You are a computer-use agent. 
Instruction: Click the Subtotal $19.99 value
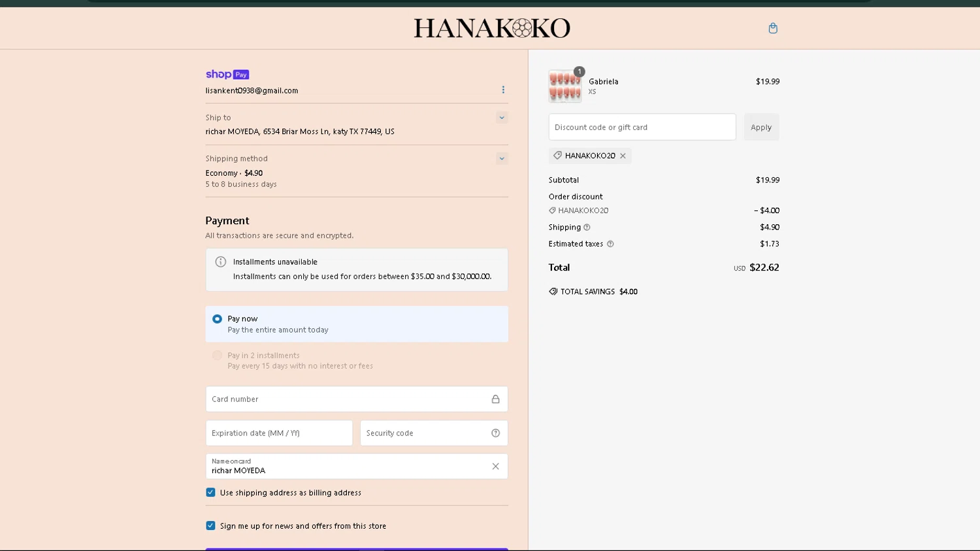tap(768, 180)
